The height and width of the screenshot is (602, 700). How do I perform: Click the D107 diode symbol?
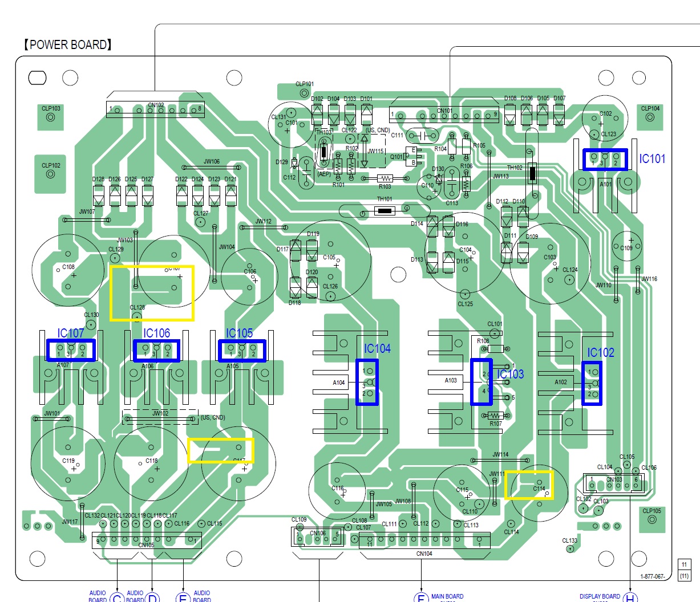tap(560, 114)
